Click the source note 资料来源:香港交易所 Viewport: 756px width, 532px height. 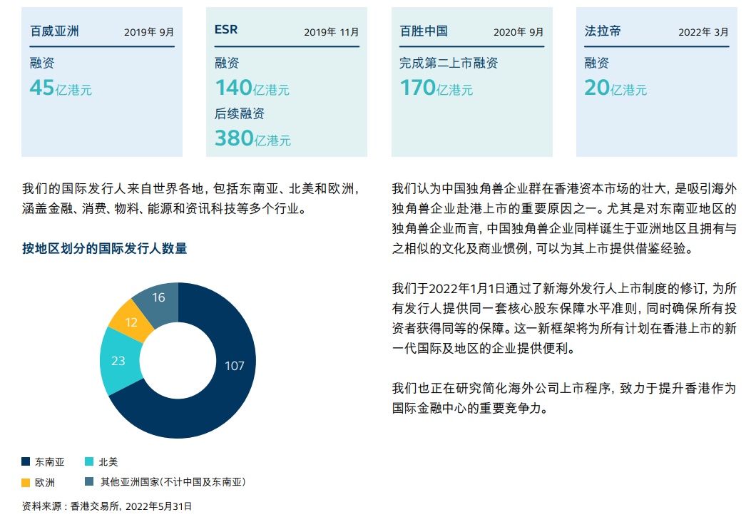tap(107, 506)
